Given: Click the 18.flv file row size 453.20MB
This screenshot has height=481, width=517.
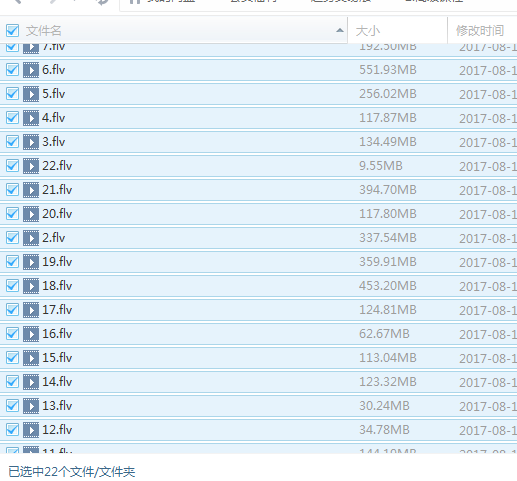Looking at the screenshot, I should click(x=388, y=286).
